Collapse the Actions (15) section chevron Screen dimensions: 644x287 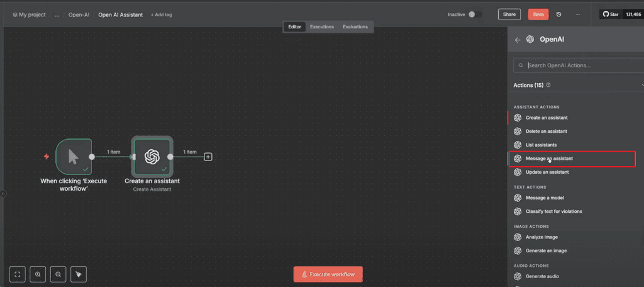[641, 85]
